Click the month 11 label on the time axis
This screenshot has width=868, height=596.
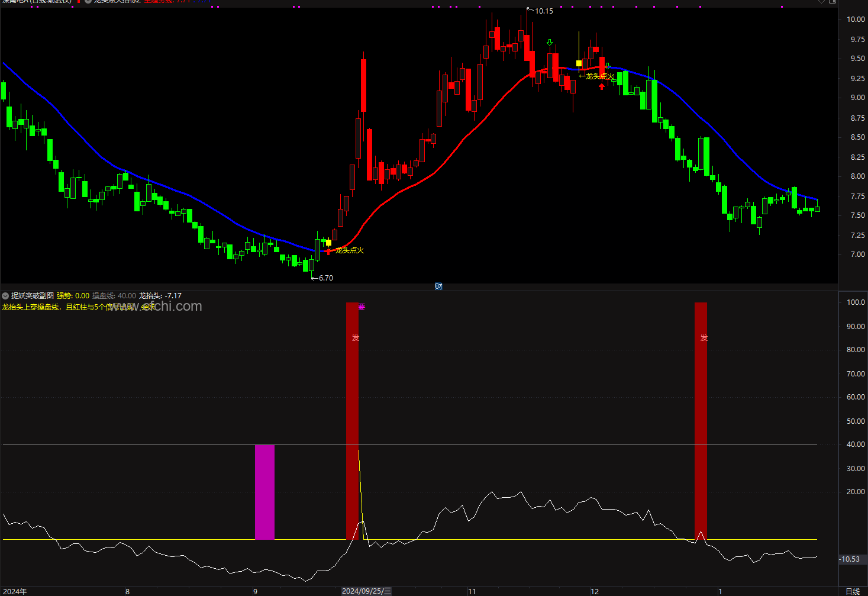coord(472,591)
